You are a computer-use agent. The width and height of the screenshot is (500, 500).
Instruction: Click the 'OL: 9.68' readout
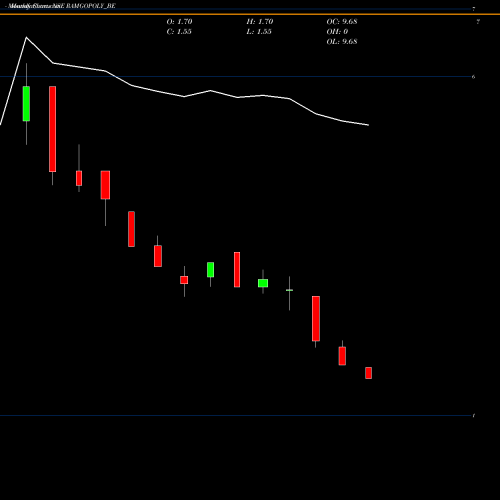[x=342, y=42]
